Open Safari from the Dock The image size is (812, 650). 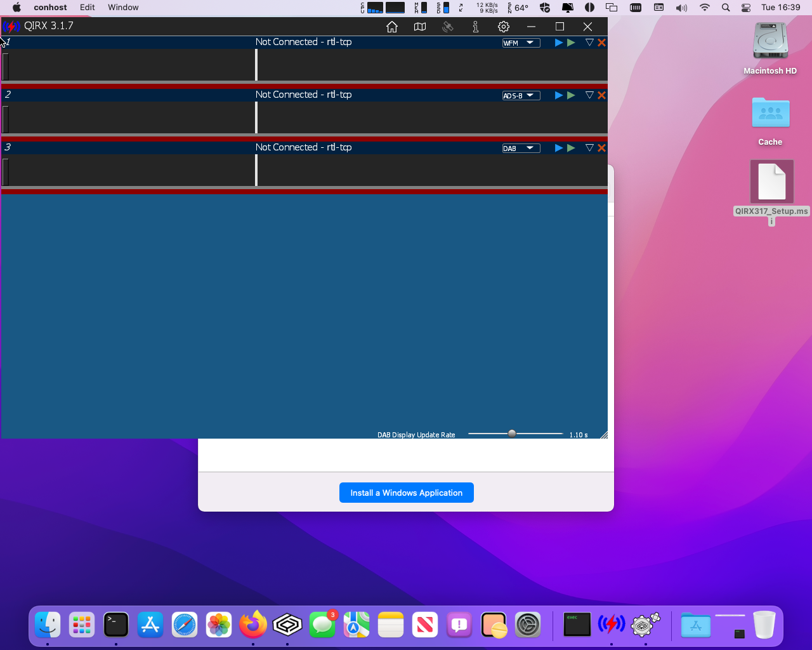[x=185, y=625]
